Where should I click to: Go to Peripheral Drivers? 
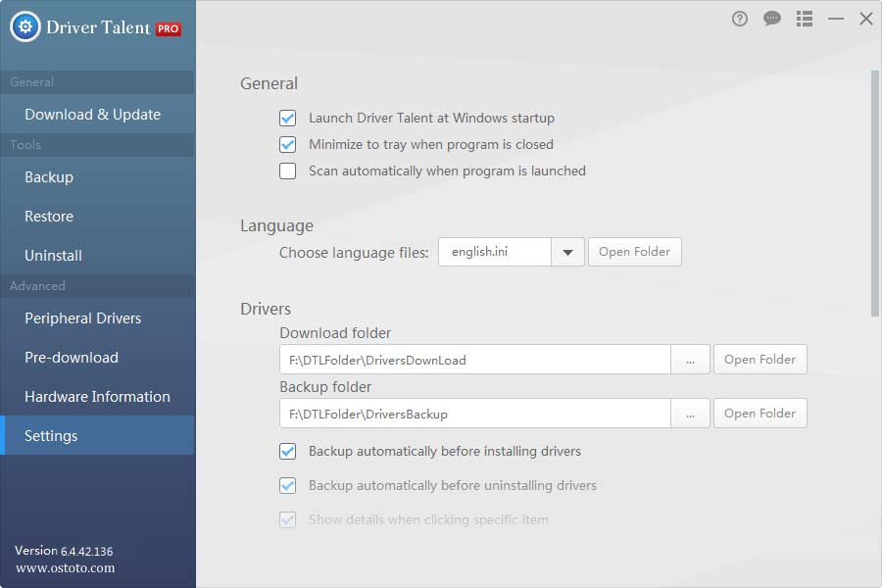click(x=98, y=318)
